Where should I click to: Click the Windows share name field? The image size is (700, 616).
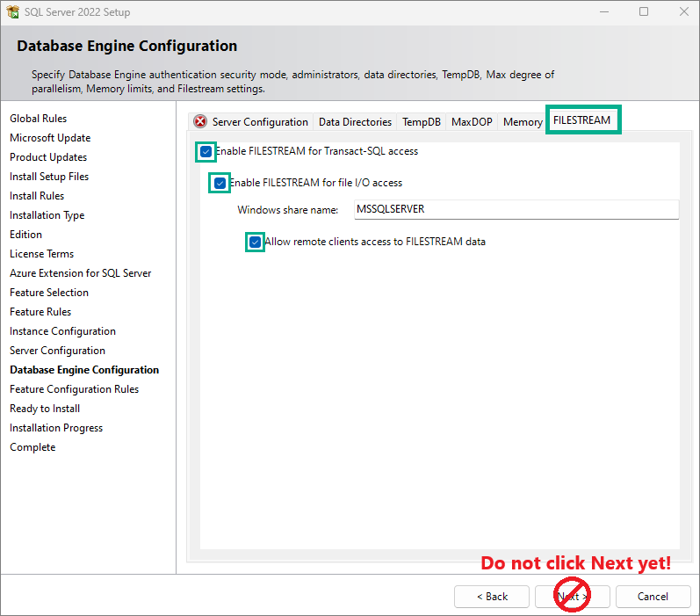coord(516,209)
